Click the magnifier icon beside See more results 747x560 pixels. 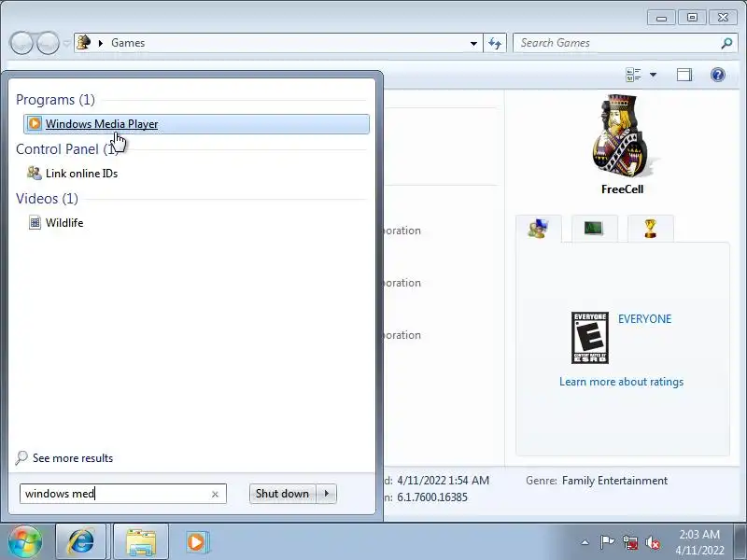[21, 458]
